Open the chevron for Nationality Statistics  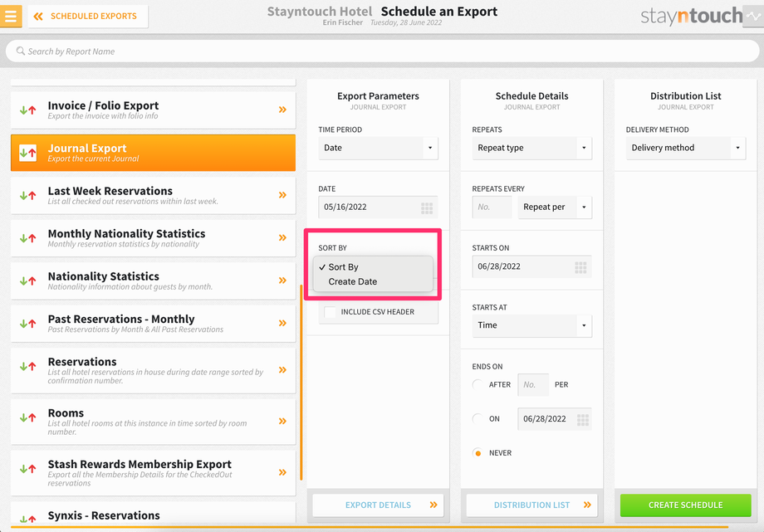282,281
